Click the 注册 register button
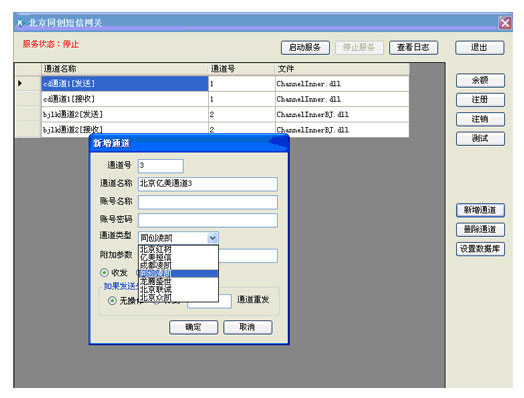Image resolution: width=524 pixels, height=398 pixels. (480, 100)
